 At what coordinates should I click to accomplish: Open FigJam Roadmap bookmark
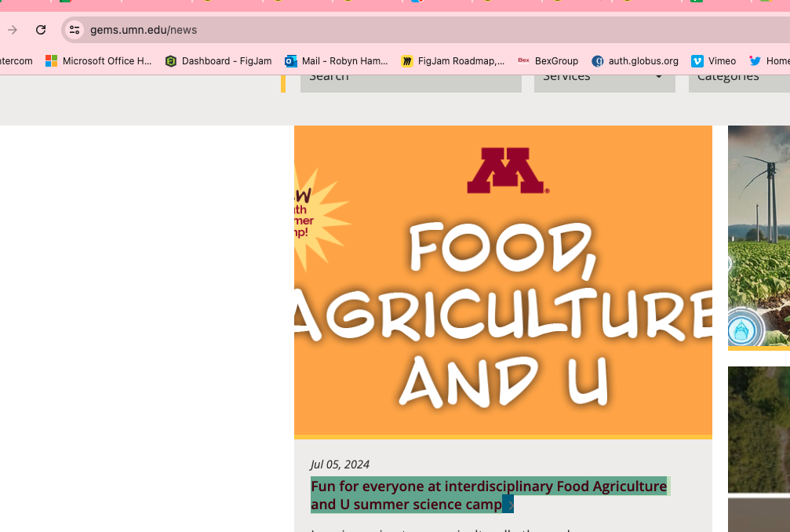click(x=453, y=60)
